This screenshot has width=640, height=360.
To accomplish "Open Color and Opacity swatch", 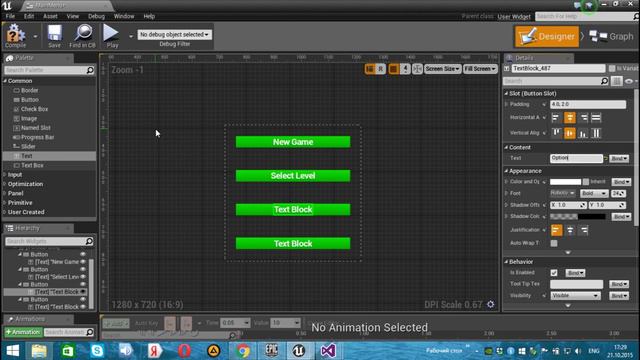I will pyautogui.click(x=565, y=182).
